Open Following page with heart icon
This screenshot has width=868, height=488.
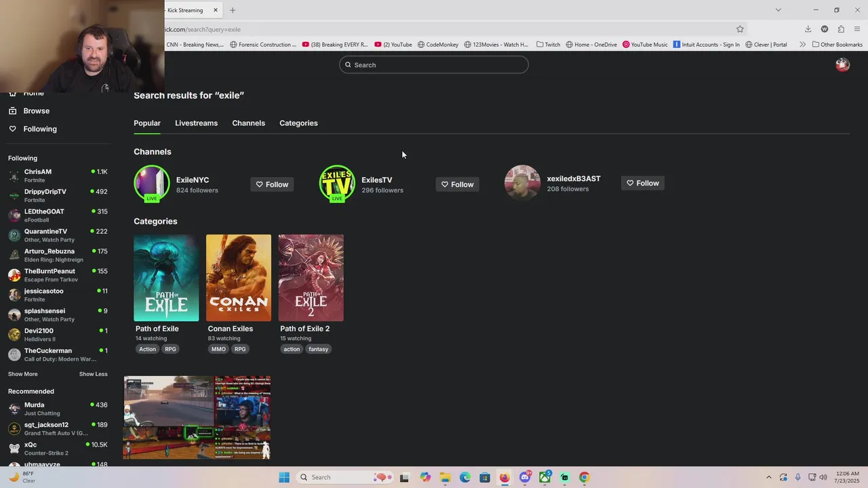[33, 129]
